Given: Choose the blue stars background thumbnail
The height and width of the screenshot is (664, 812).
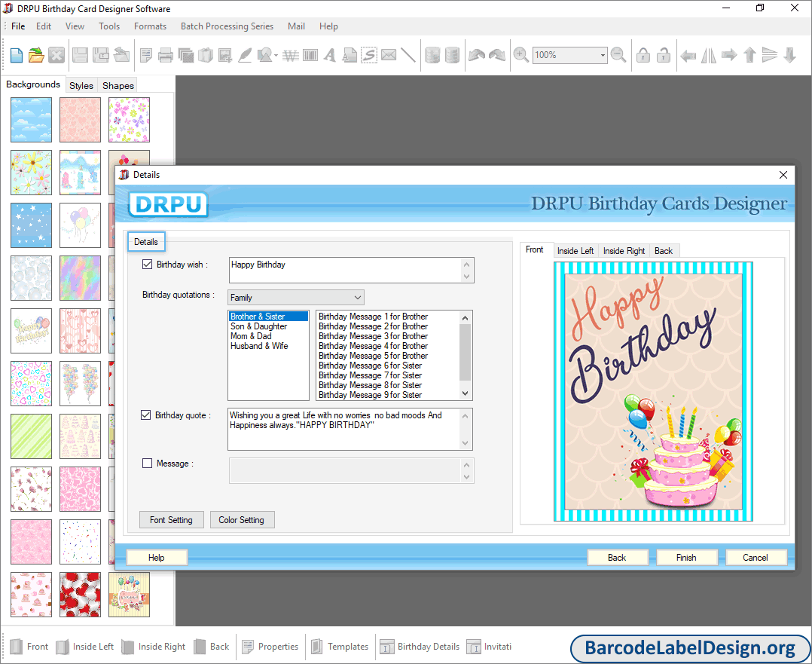Looking at the screenshot, I should [x=31, y=225].
